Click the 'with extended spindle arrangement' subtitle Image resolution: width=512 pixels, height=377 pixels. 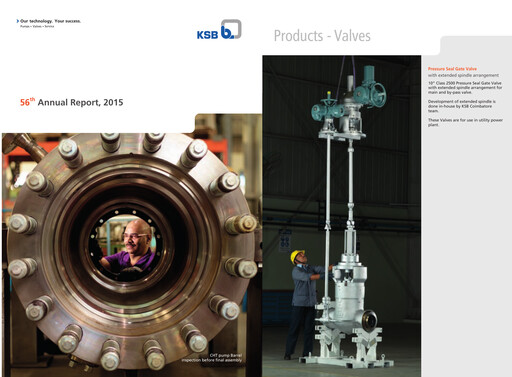[x=463, y=75]
